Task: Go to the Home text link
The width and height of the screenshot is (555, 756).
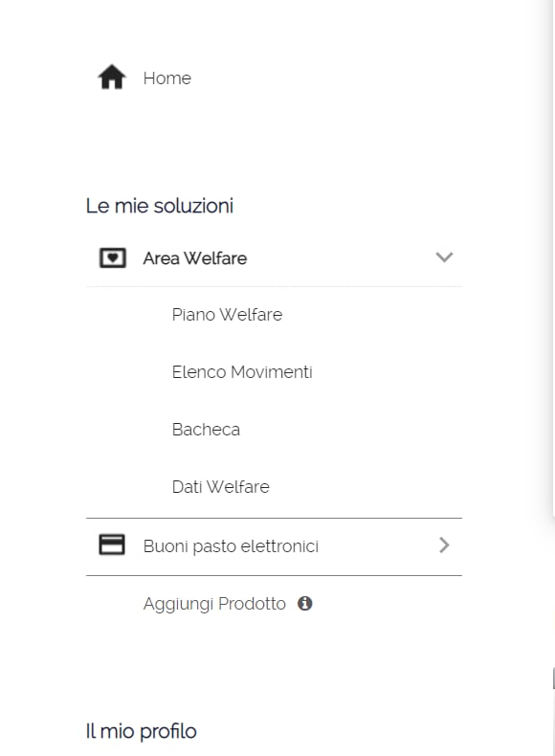Action: 166,78
